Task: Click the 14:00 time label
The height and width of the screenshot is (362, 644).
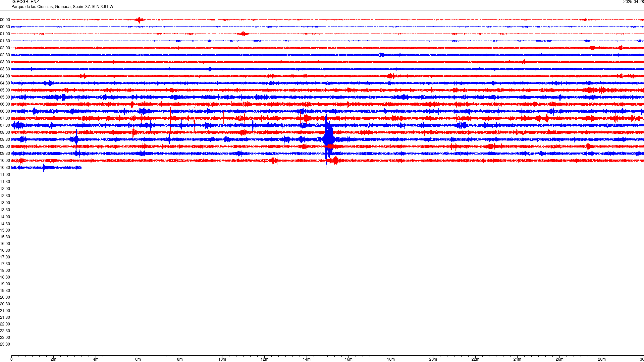Action: pos(5,217)
